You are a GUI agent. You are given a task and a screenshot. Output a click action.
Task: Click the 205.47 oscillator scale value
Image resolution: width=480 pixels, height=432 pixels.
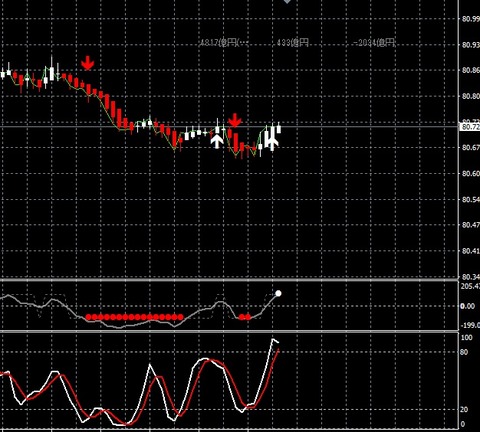pos(470,286)
